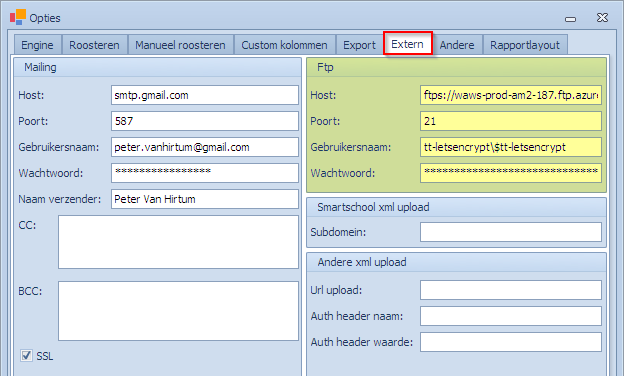Minimize the Opties window
This screenshot has height=376, width=624.
570,19
